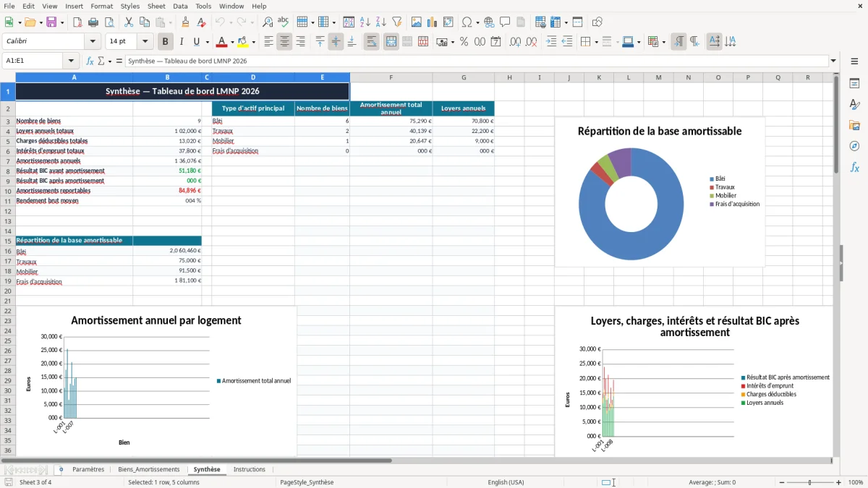Open the Underline style dropdown arrow
Viewport: 868px width, 488px height.
click(x=207, y=42)
